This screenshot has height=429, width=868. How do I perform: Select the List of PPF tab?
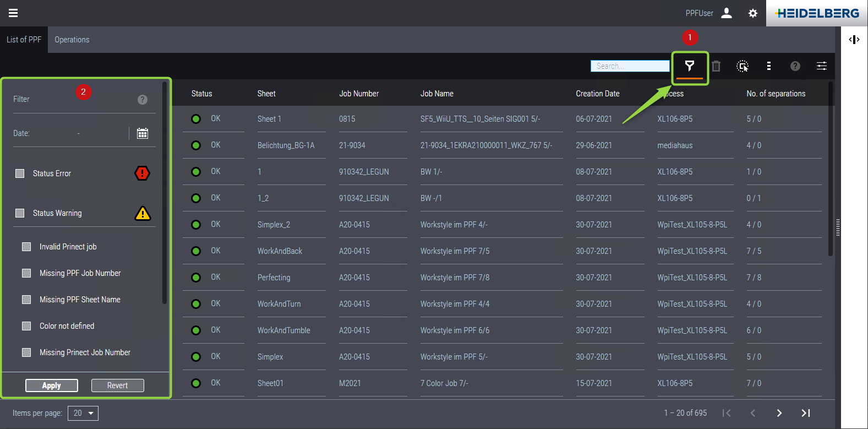click(24, 40)
